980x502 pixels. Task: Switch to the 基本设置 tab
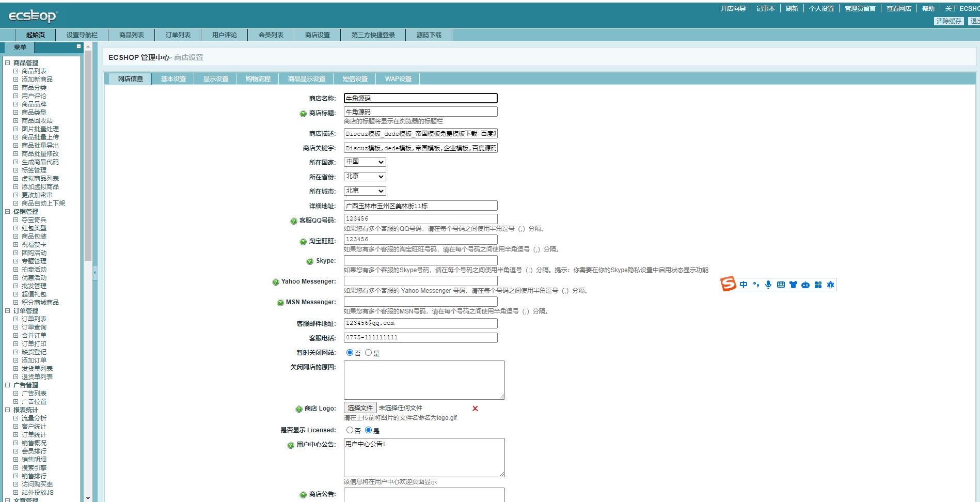pos(173,79)
